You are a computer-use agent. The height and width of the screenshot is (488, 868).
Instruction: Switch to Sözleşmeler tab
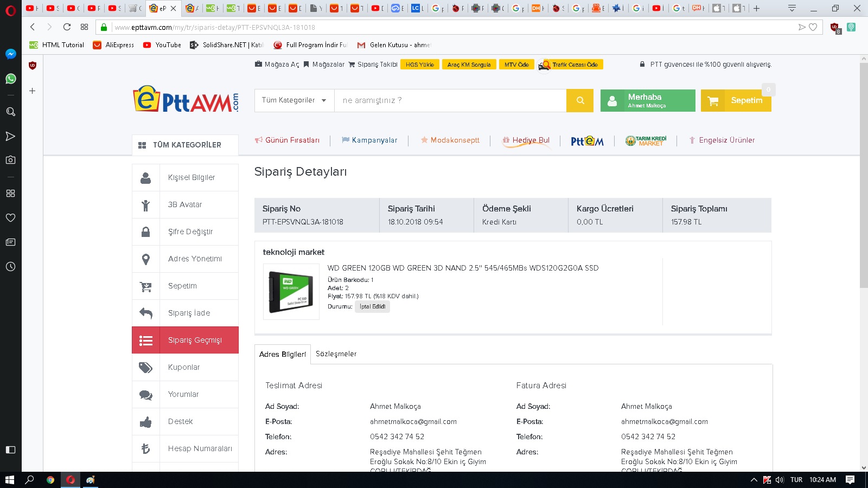point(336,354)
